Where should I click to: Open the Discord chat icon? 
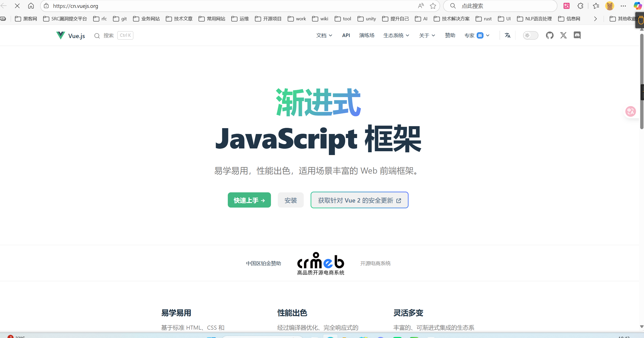[577, 35]
